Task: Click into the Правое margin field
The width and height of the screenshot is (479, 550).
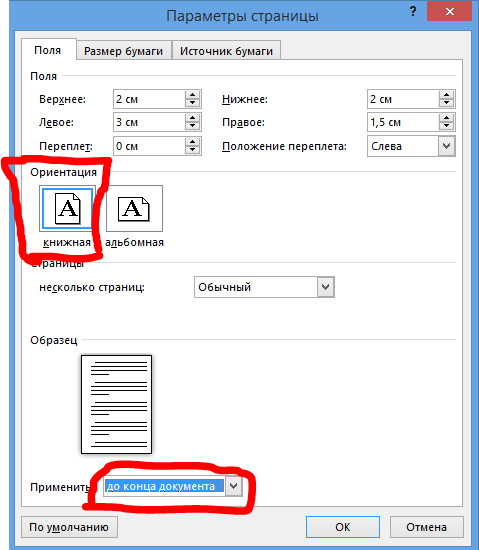Action: tap(403, 122)
